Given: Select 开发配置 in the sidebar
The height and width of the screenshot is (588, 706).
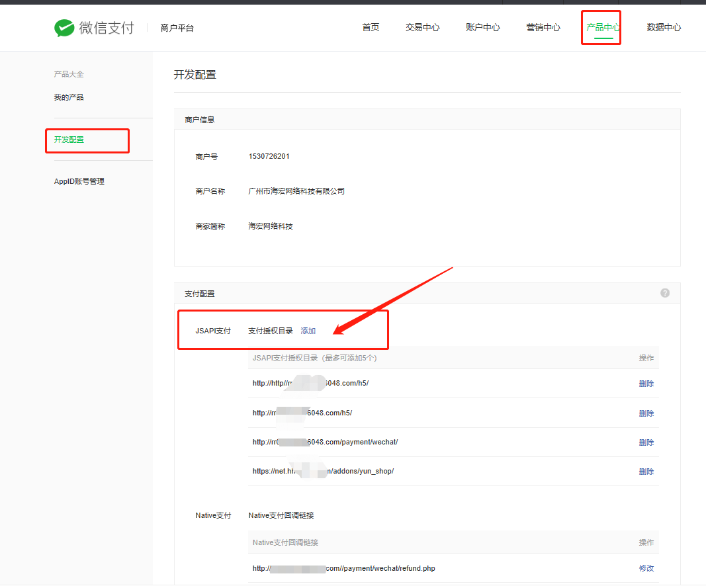Looking at the screenshot, I should (69, 140).
